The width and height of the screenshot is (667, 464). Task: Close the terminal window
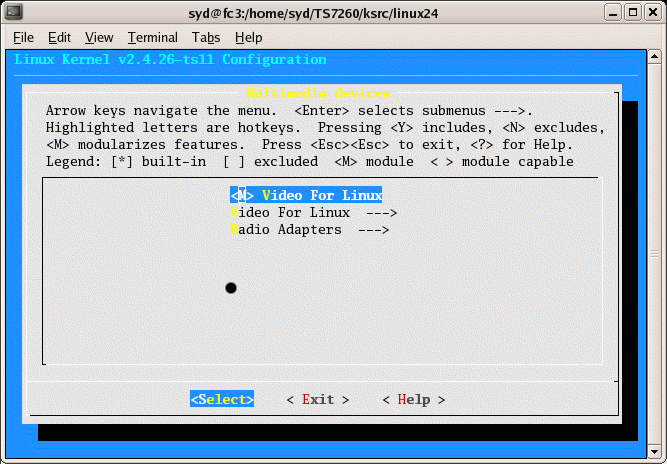click(x=653, y=12)
